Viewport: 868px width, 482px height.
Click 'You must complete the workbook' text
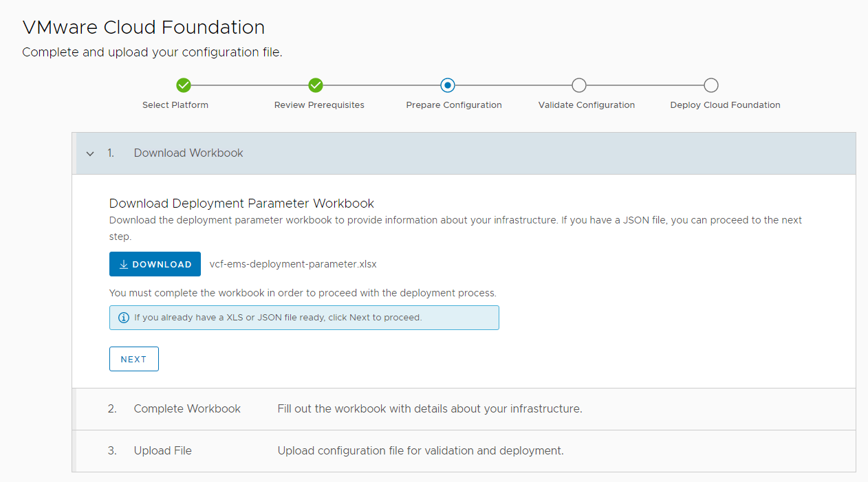303,293
